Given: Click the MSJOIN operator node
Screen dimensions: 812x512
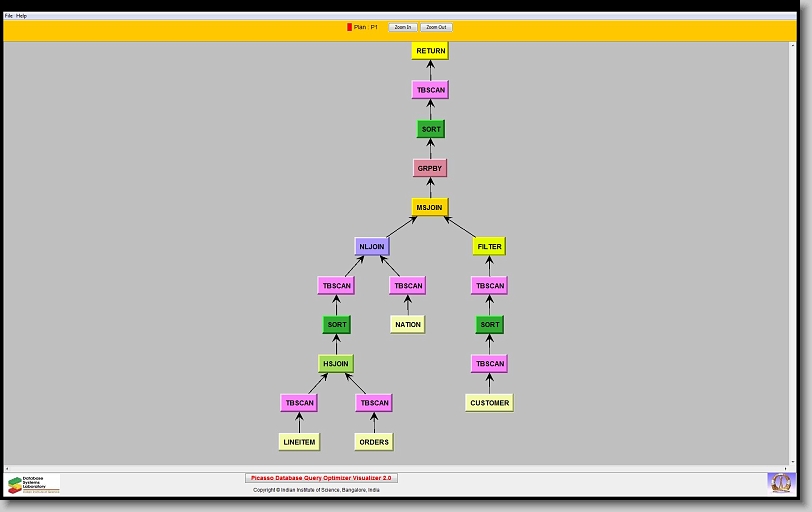Looking at the screenshot, I should 430,207.
